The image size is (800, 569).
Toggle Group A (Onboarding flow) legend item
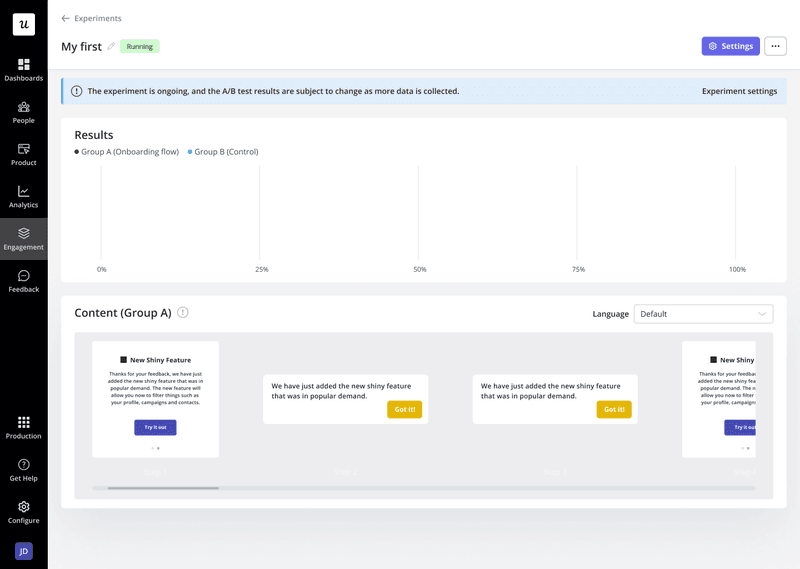(127, 152)
